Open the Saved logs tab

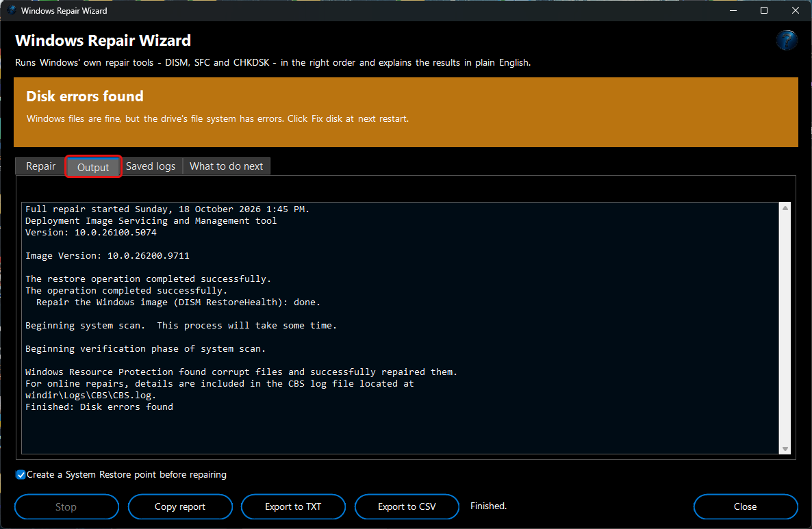point(151,166)
